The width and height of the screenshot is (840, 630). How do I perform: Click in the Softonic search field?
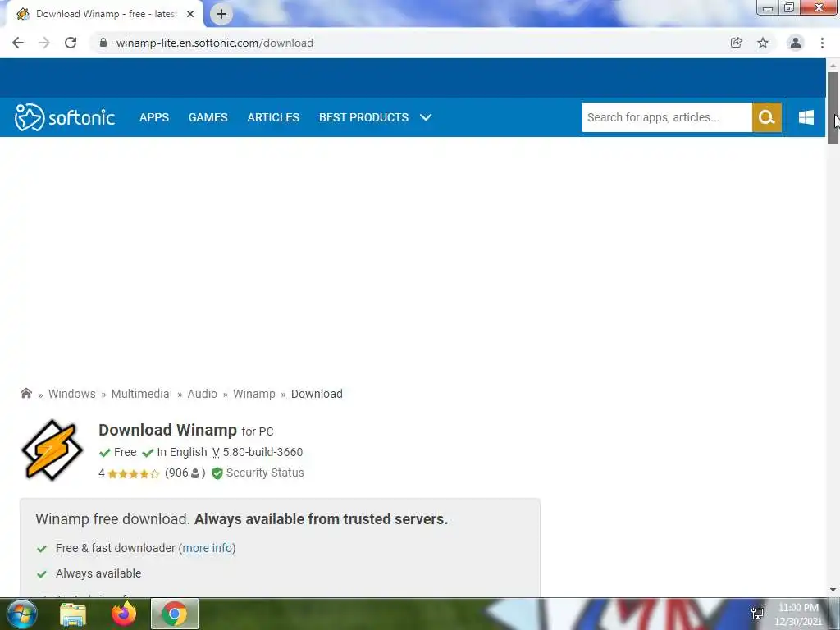point(667,117)
